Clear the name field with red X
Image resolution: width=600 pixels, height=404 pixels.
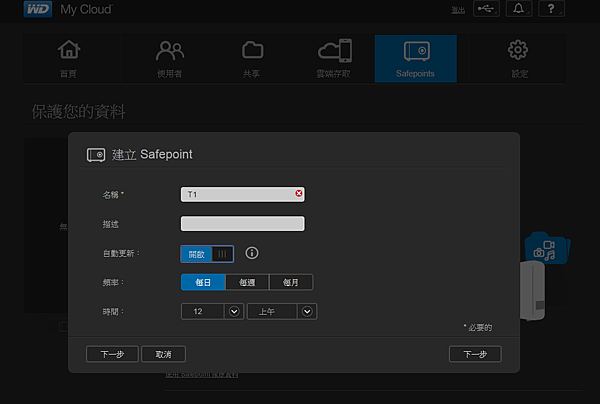298,194
